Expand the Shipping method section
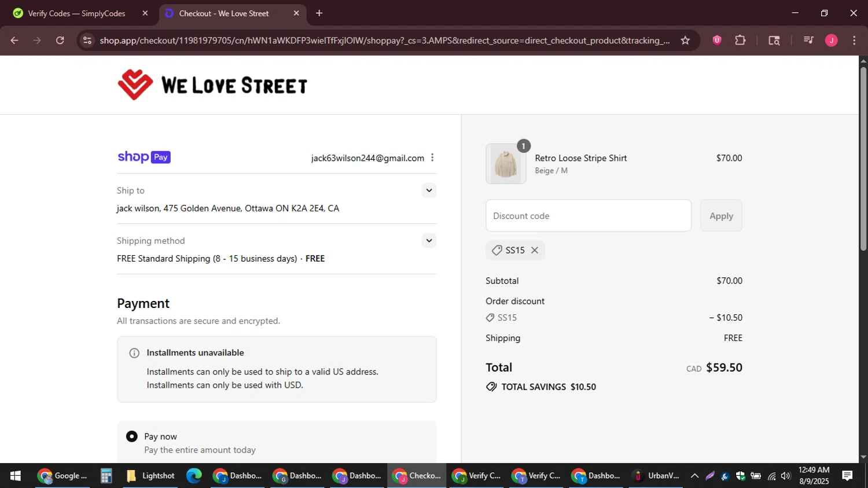 (429, 240)
